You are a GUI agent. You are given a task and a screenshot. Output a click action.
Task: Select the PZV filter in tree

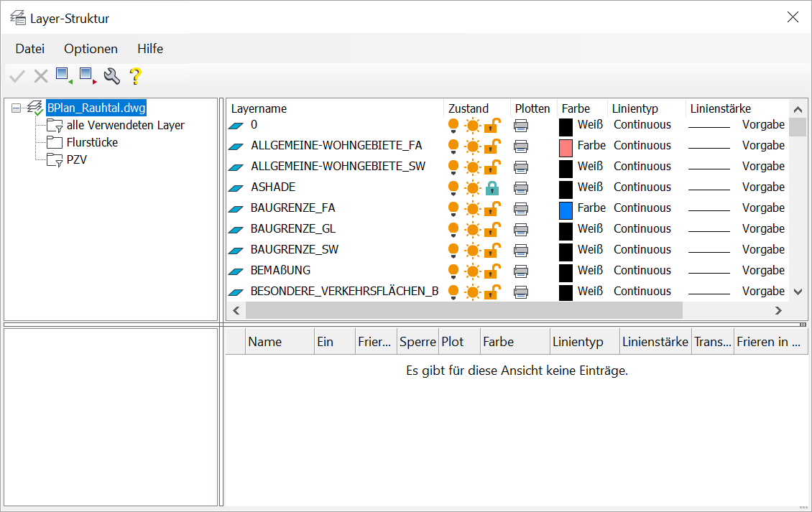76,159
